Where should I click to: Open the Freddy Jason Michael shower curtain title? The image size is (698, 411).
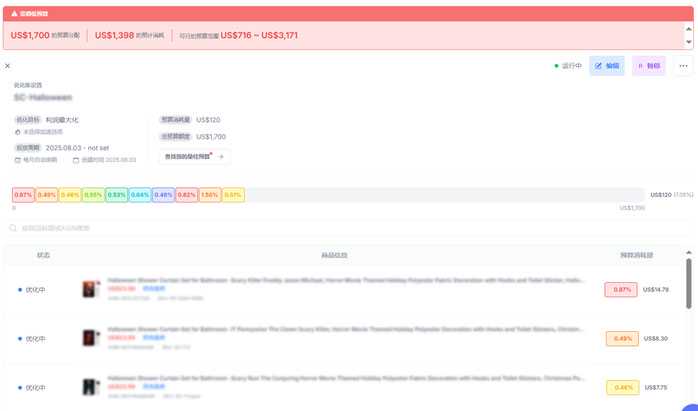[346, 281]
